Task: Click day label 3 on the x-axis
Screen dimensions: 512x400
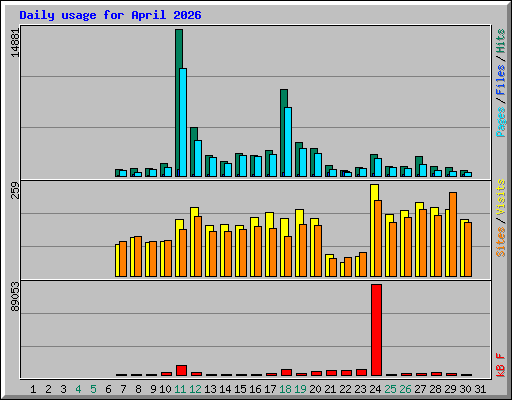Action: coord(63,389)
